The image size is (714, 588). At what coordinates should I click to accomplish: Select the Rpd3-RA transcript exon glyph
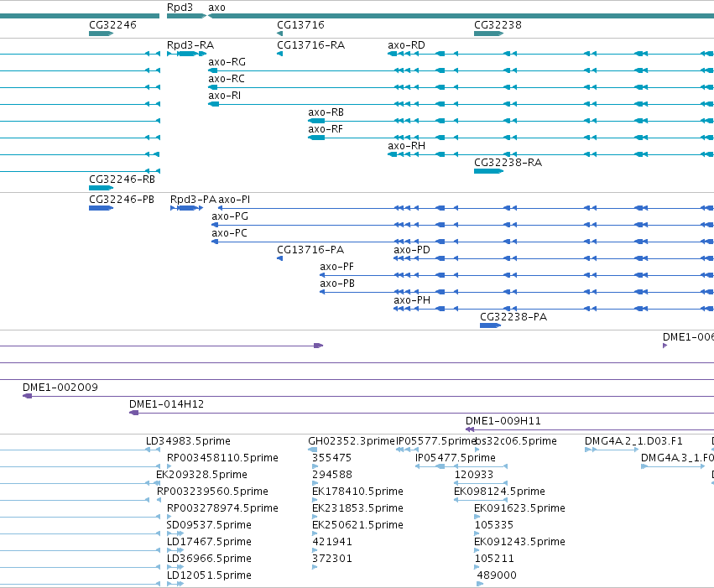point(187,54)
